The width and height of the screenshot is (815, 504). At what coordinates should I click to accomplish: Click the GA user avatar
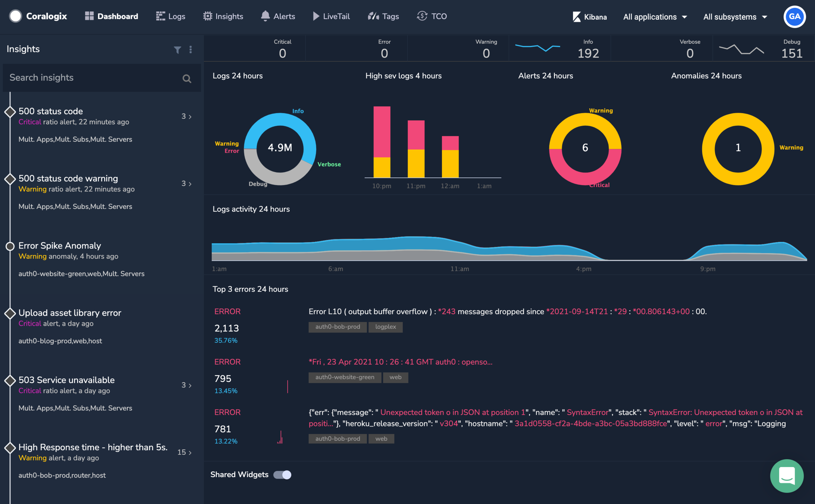(794, 17)
